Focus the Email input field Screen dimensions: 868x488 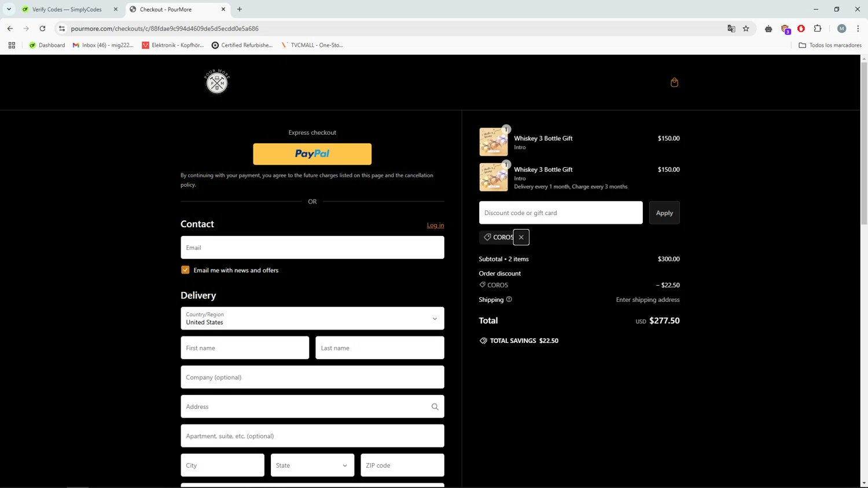tap(312, 247)
